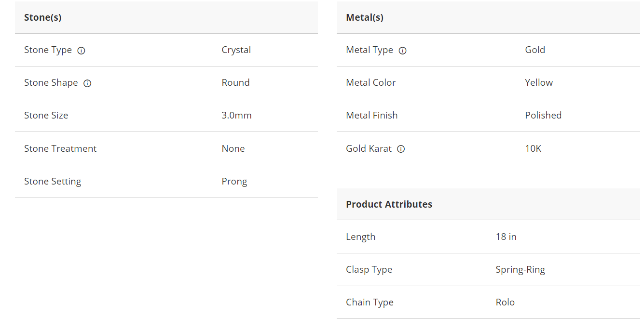Viewport: 644px width, 330px height.
Task: Select the 18 in length value
Action: [506, 237]
